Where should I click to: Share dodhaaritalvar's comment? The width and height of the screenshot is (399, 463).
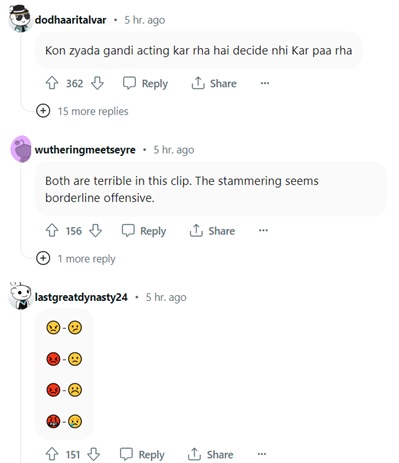[x=214, y=83]
